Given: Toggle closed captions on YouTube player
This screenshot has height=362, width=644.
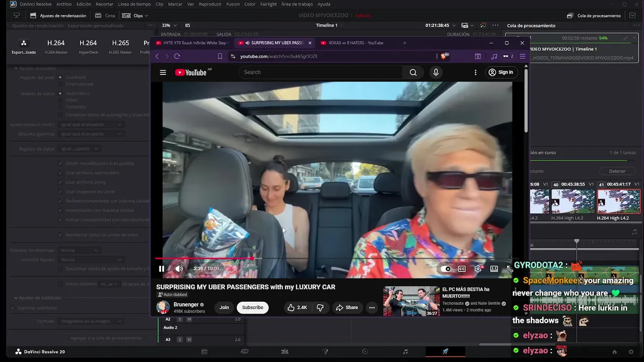Looking at the screenshot, I should pyautogui.click(x=462, y=268).
